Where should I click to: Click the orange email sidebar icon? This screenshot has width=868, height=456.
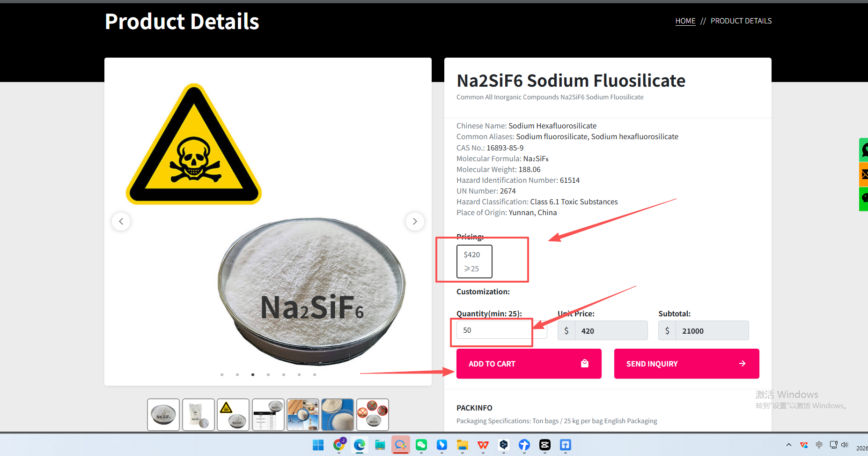click(x=864, y=174)
